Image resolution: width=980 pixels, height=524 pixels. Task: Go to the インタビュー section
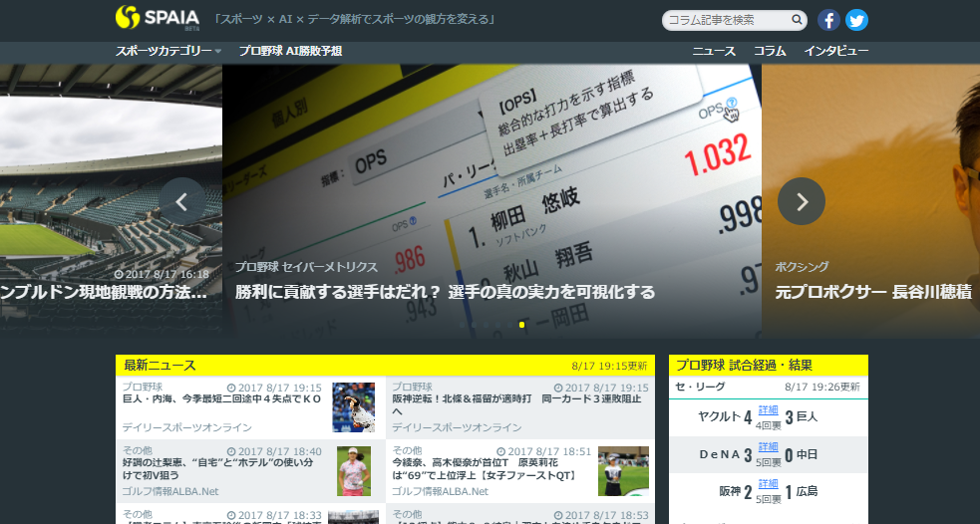[836, 51]
